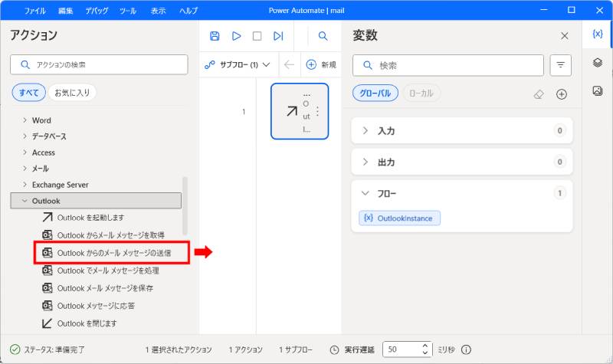Open the ツール menu
The height and width of the screenshot is (364, 613).
coord(128,11)
